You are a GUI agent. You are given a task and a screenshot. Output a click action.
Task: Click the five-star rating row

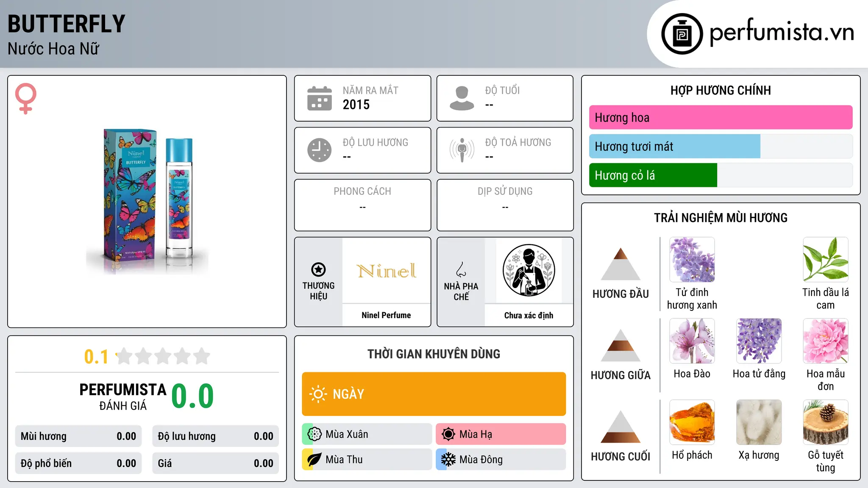click(x=163, y=356)
